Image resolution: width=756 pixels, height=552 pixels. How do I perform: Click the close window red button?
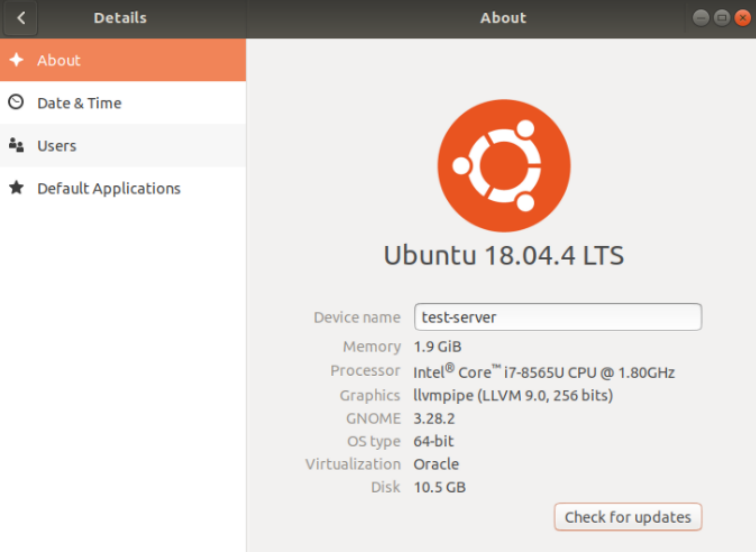coord(741,14)
